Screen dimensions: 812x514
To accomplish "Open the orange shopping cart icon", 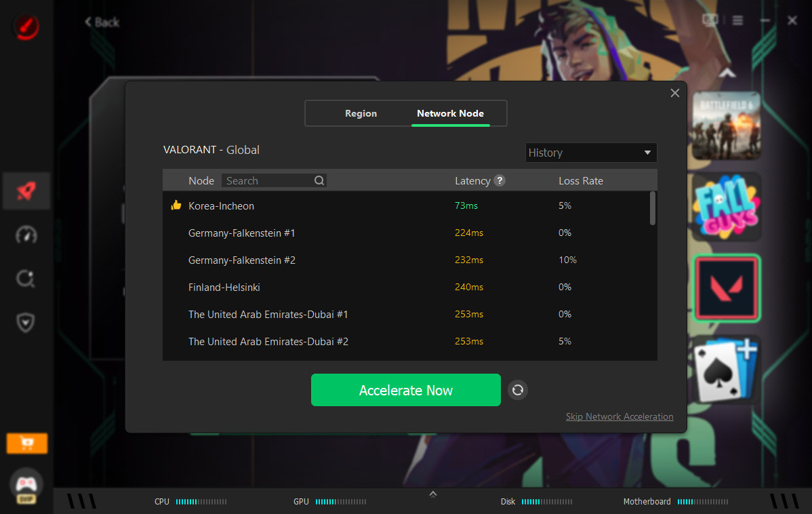I will pyautogui.click(x=27, y=443).
